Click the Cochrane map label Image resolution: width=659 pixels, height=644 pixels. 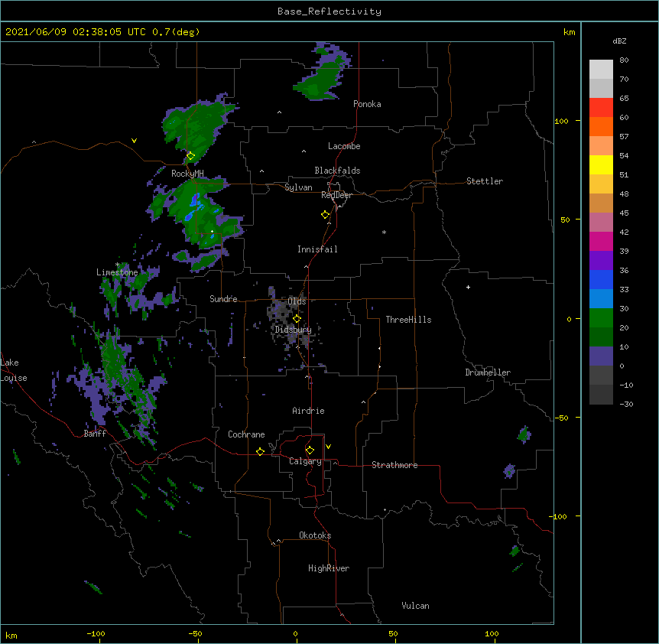tap(246, 434)
